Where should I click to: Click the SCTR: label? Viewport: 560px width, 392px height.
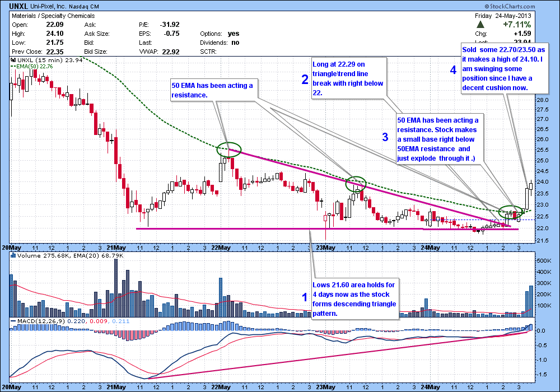point(208,52)
